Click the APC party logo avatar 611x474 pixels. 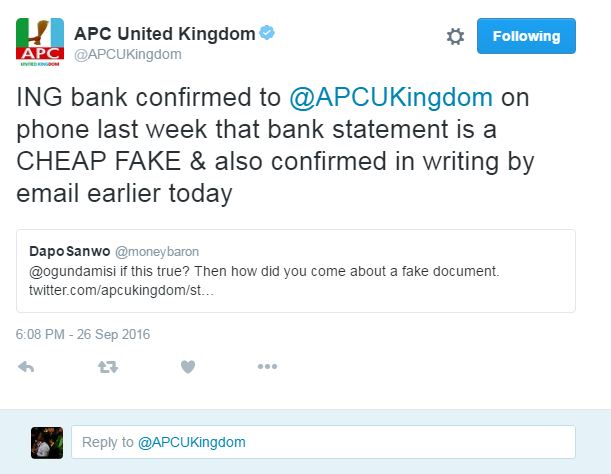[39, 42]
